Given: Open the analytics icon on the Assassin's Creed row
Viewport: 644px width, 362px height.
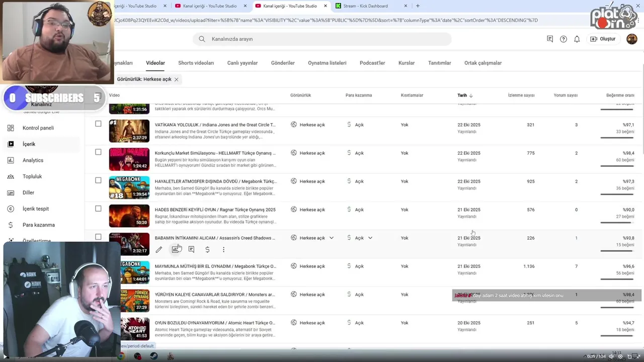Looking at the screenshot, I should [175, 249].
